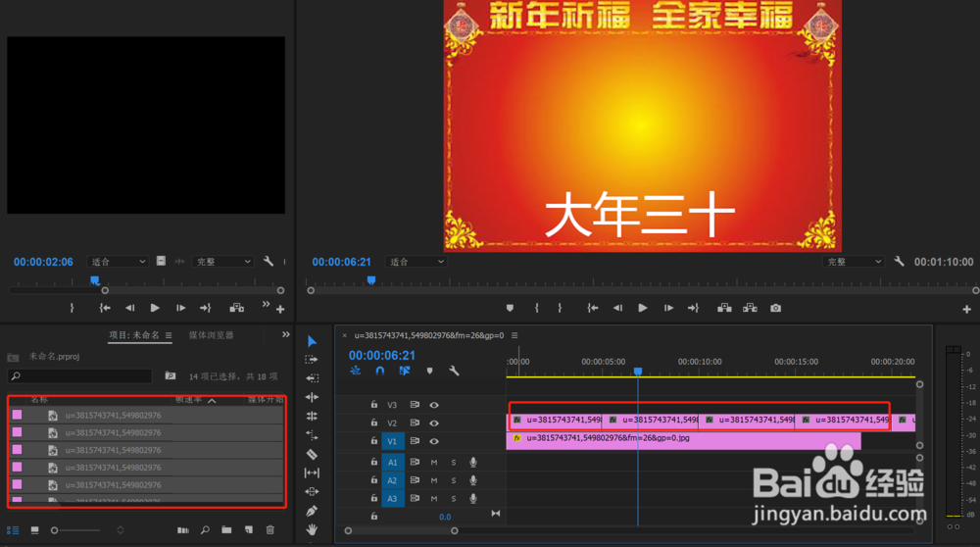Select the V1 clip in timeline
Screen dimensions: 980x547
[684, 440]
